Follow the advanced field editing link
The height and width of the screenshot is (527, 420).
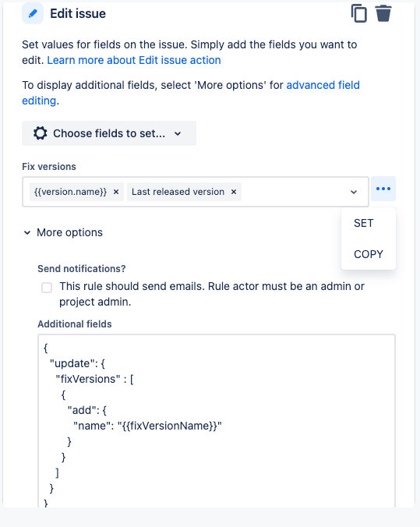tap(191, 93)
